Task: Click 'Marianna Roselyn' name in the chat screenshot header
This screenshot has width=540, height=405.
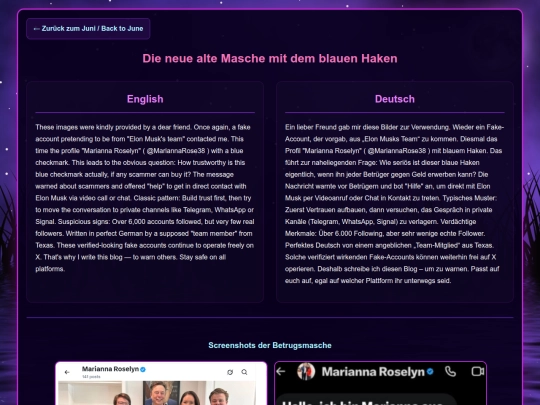Action: click(373, 372)
